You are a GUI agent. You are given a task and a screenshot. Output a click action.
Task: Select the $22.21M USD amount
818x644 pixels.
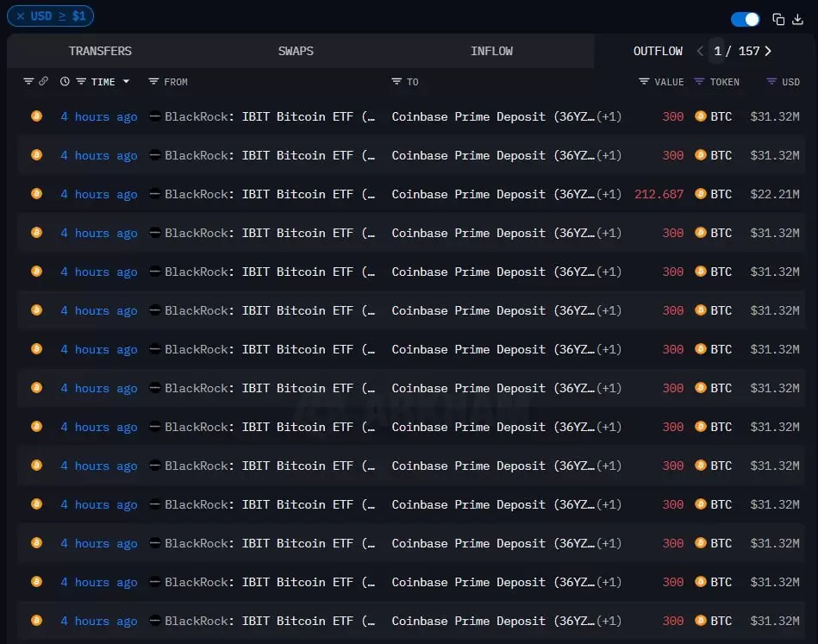775,194
